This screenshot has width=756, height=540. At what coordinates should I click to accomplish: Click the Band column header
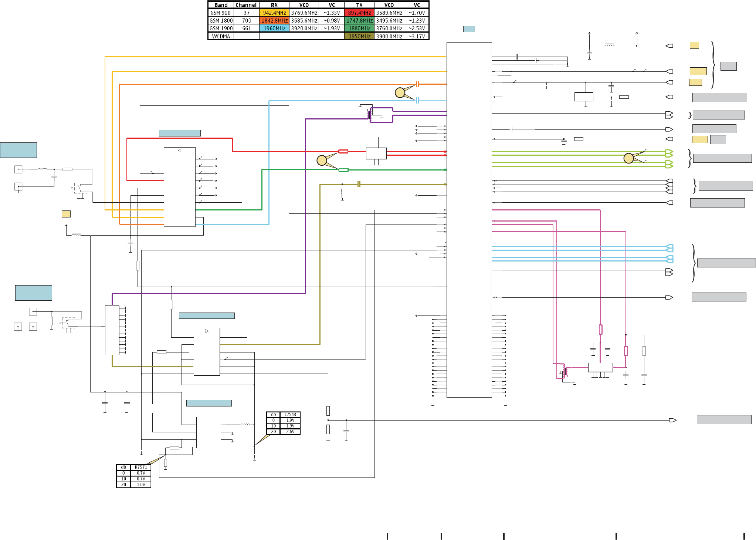[221, 5]
